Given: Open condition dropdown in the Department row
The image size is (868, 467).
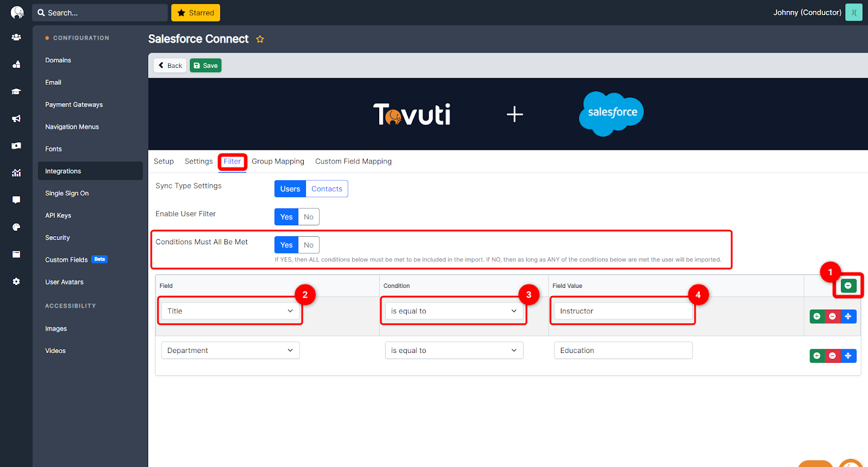Looking at the screenshot, I should tap(454, 350).
